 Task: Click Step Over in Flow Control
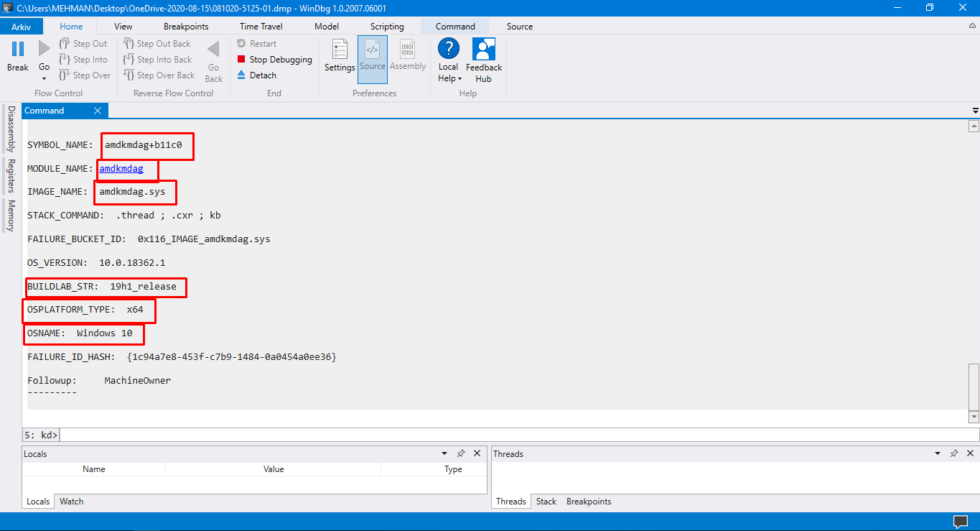pyautogui.click(x=85, y=75)
